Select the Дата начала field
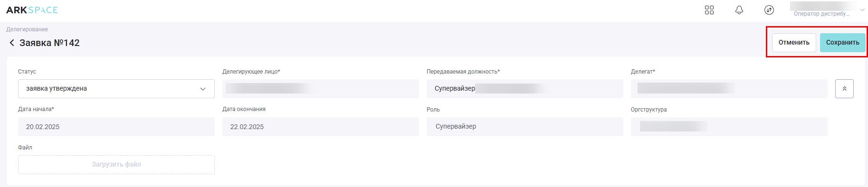The image size is (868, 187). (116, 127)
